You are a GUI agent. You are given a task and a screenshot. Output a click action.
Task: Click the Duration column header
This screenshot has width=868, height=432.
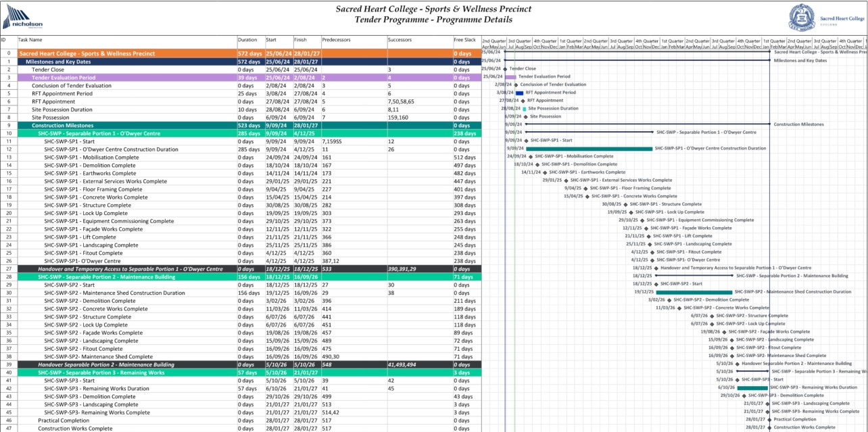click(x=247, y=40)
